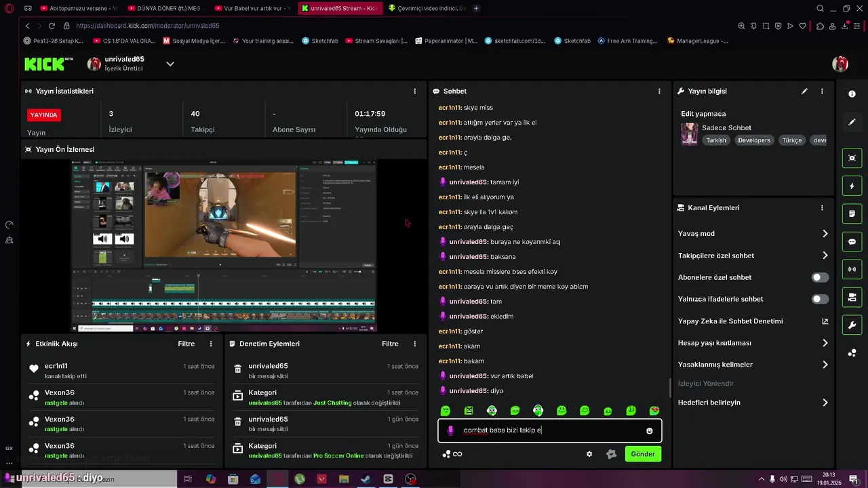Click the points infinity icon below chat input

click(x=452, y=454)
